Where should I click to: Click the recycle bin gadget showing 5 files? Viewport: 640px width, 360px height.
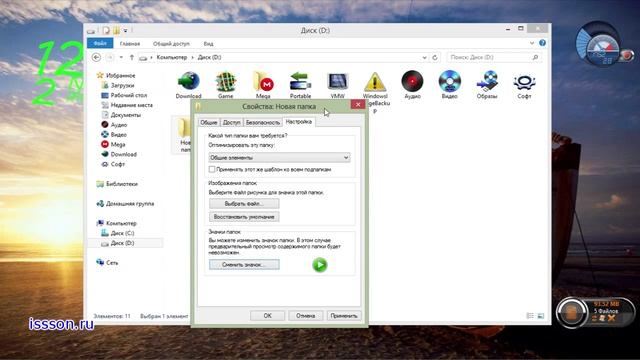596,313
